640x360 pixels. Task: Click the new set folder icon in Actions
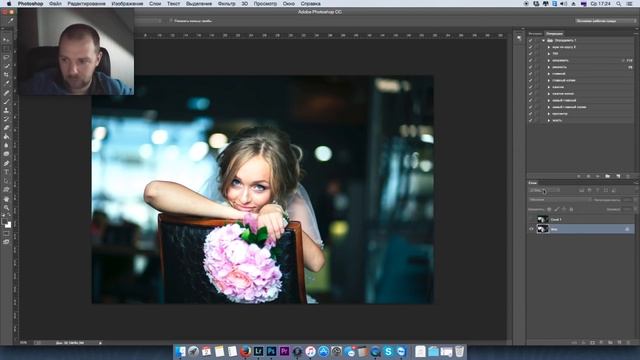tap(608, 176)
